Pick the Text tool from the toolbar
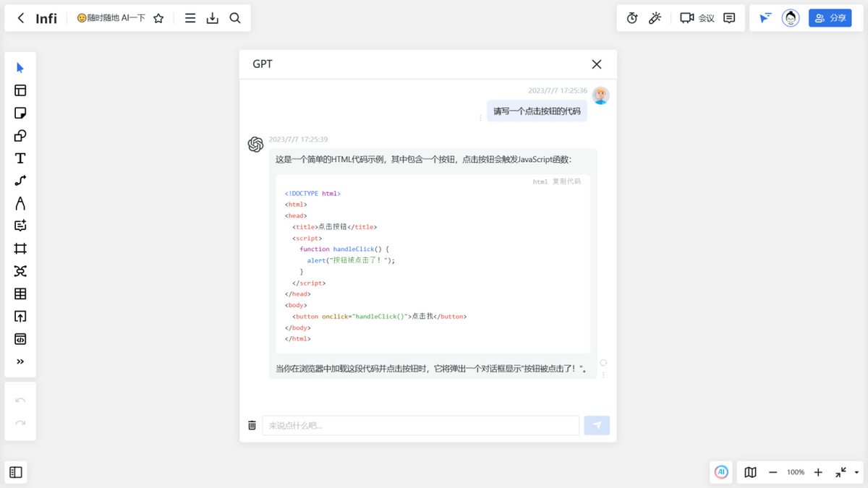The width and height of the screenshot is (868, 488). [x=20, y=158]
